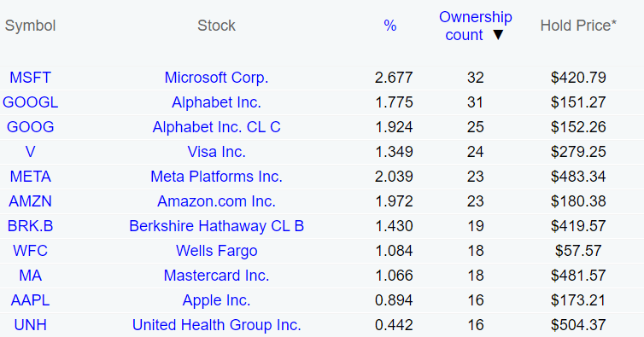The width and height of the screenshot is (644, 337).
Task: Open the GOOGL symbol link
Action: point(31,102)
